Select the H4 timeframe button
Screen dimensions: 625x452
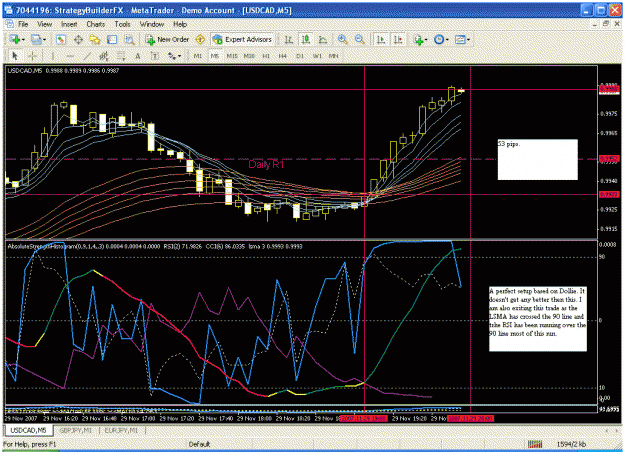pos(283,56)
